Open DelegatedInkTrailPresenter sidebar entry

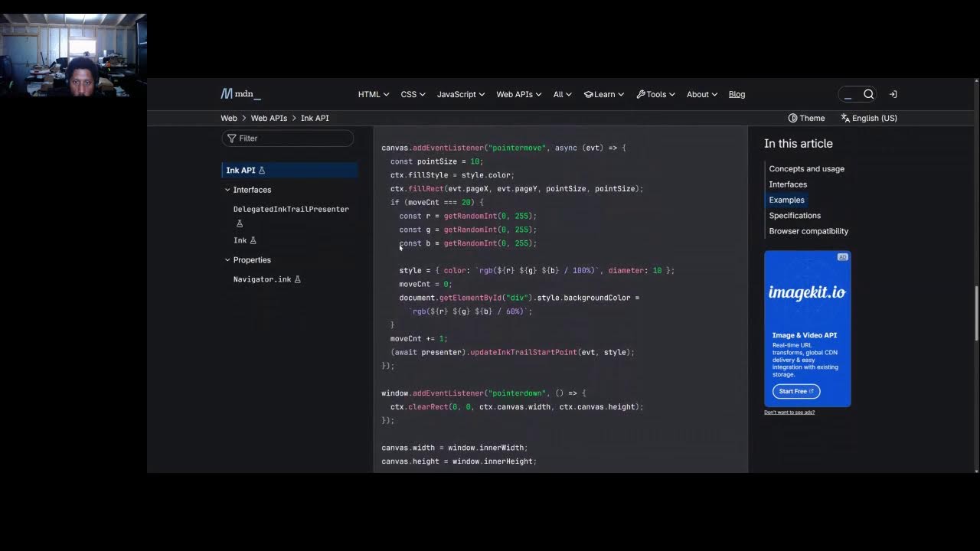[x=291, y=209]
